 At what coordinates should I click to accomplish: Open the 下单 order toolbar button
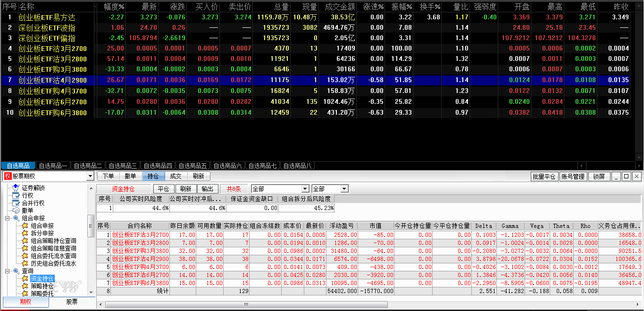[108, 176]
